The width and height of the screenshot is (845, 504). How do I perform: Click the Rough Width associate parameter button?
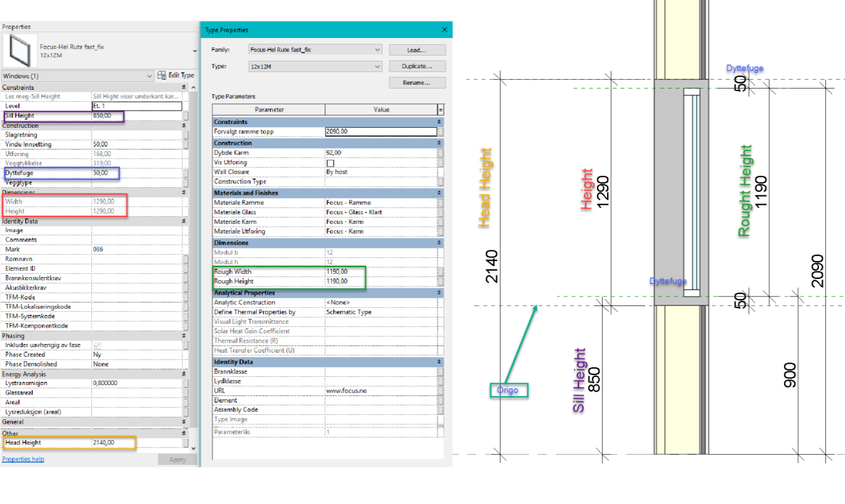tap(441, 272)
